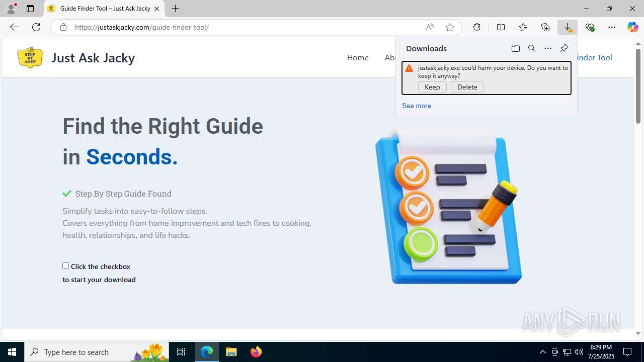
Task: Open a new tab with plus button
Action: click(x=175, y=9)
